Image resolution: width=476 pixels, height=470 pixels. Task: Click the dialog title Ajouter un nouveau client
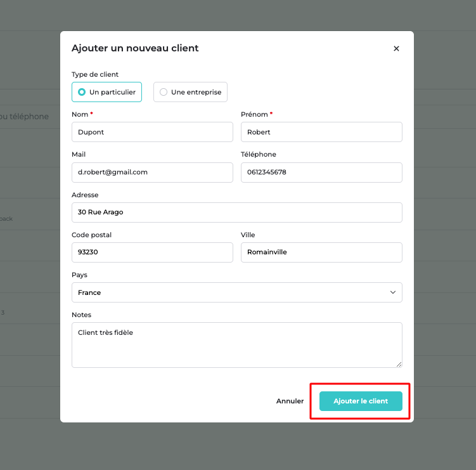tap(135, 48)
